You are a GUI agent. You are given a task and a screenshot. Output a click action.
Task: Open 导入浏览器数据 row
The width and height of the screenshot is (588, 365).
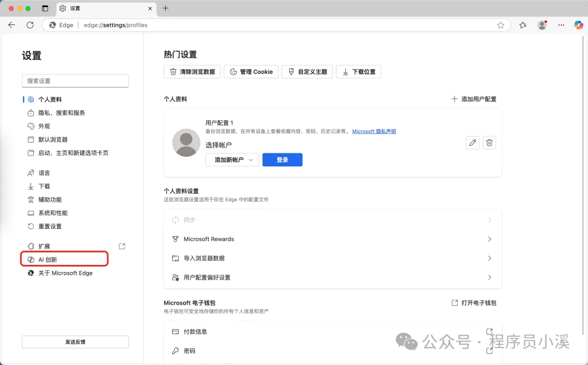[x=333, y=258]
